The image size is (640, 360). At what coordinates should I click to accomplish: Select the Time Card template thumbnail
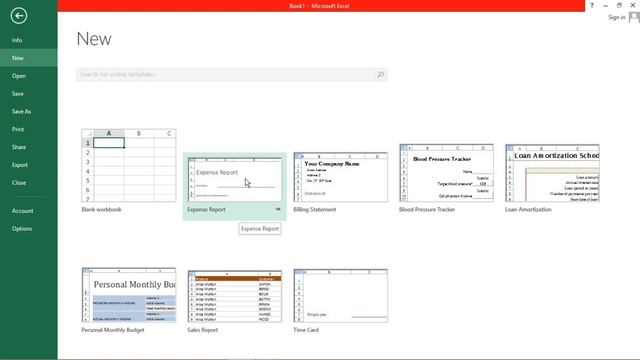click(x=340, y=296)
